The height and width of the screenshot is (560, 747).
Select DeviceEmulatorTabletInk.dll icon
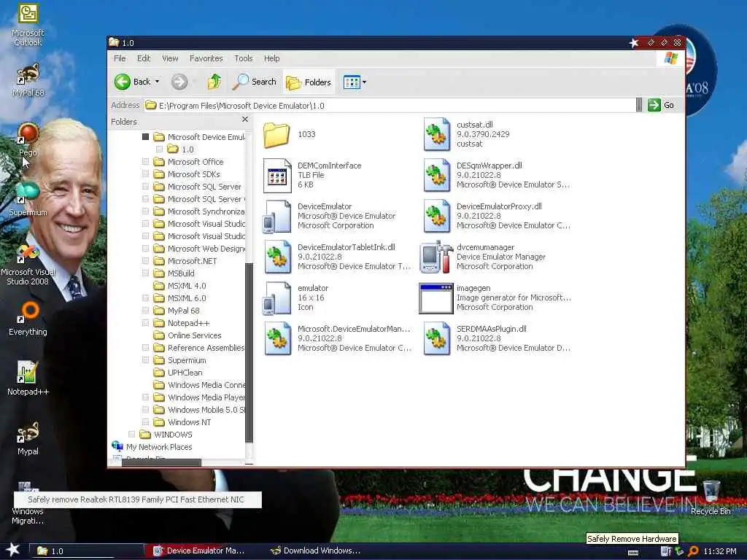pyautogui.click(x=277, y=257)
